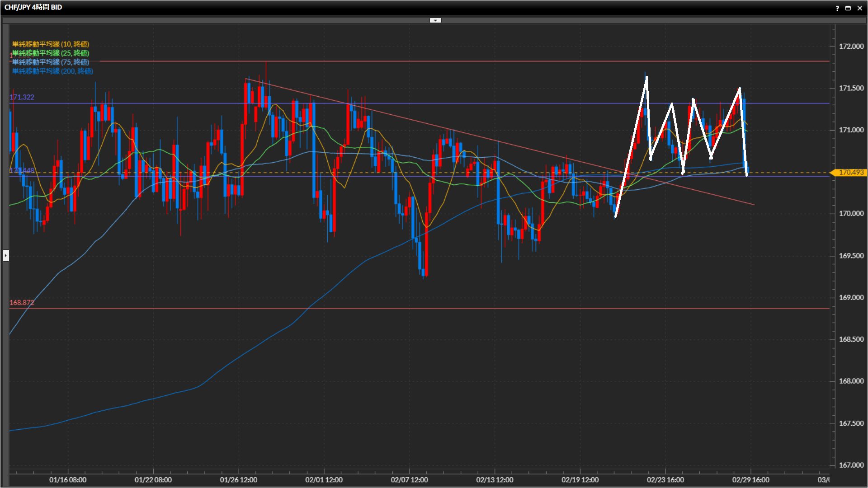Click the 172.000 price axis label
This screenshot has width=868, height=488.
pos(851,46)
